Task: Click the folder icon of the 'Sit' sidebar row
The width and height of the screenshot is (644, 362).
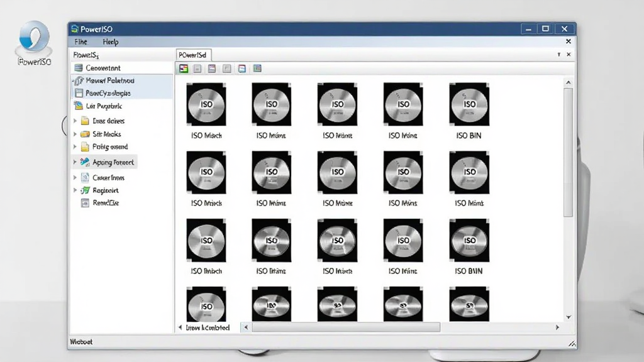Action: point(85,134)
